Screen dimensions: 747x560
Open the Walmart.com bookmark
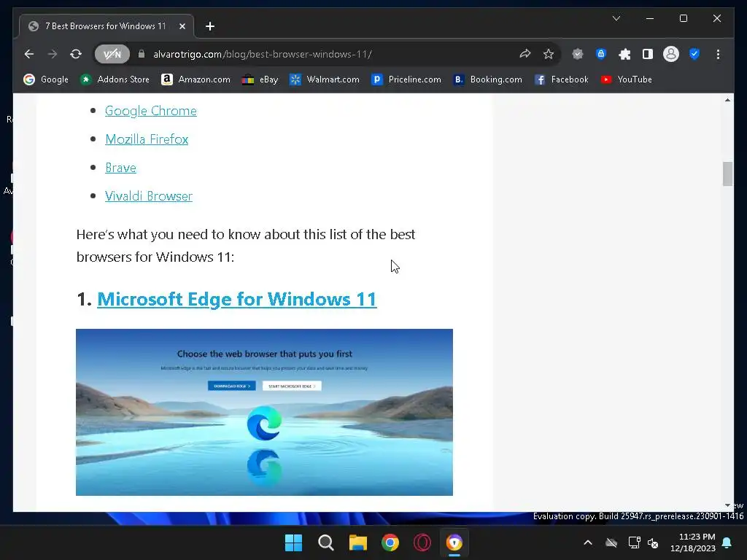click(325, 79)
